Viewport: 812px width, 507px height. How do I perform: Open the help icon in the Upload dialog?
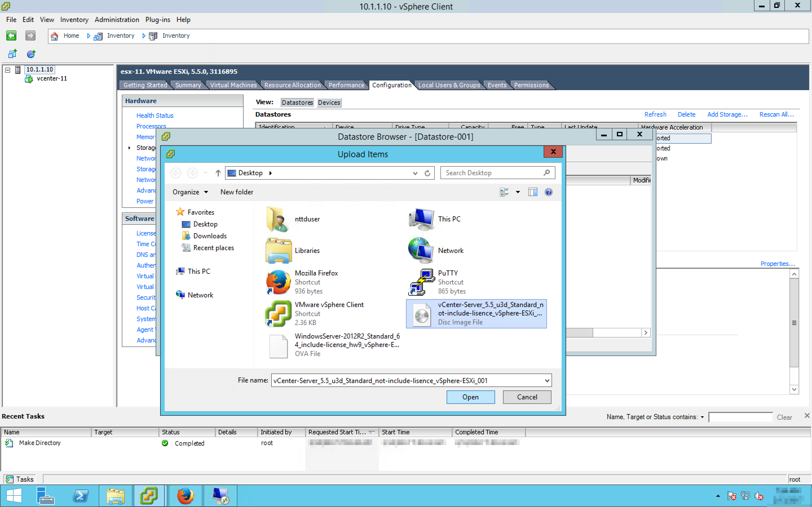coord(548,192)
